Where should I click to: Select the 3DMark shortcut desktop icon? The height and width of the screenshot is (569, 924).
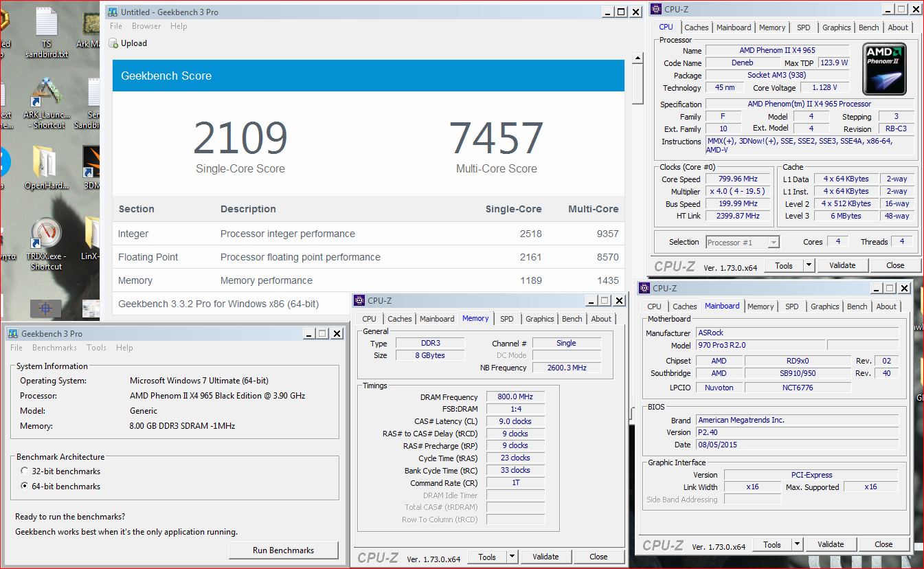click(x=91, y=168)
